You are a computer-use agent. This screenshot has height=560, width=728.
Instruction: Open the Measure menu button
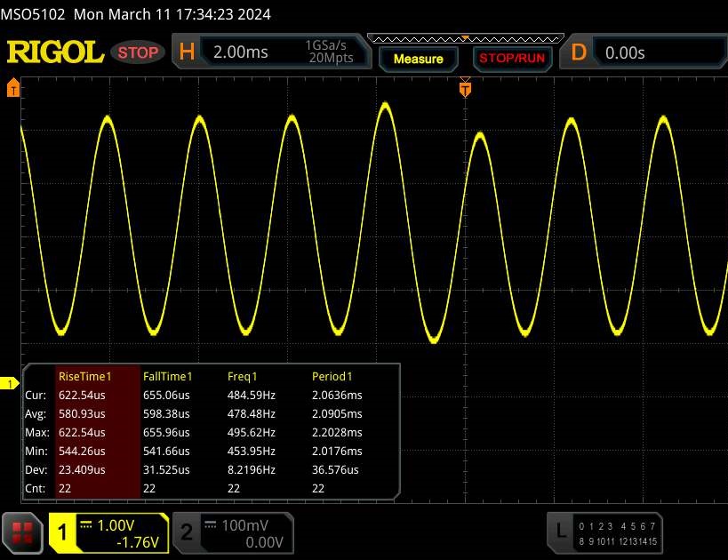tap(419, 59)
